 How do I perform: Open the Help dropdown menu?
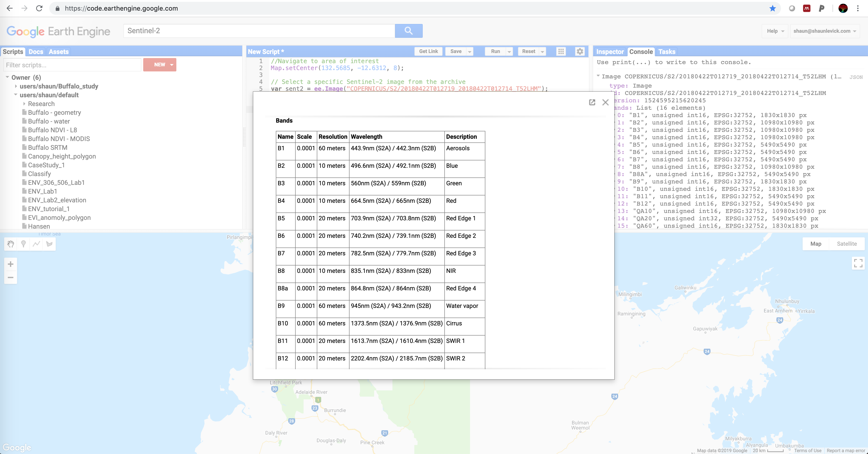775,31
